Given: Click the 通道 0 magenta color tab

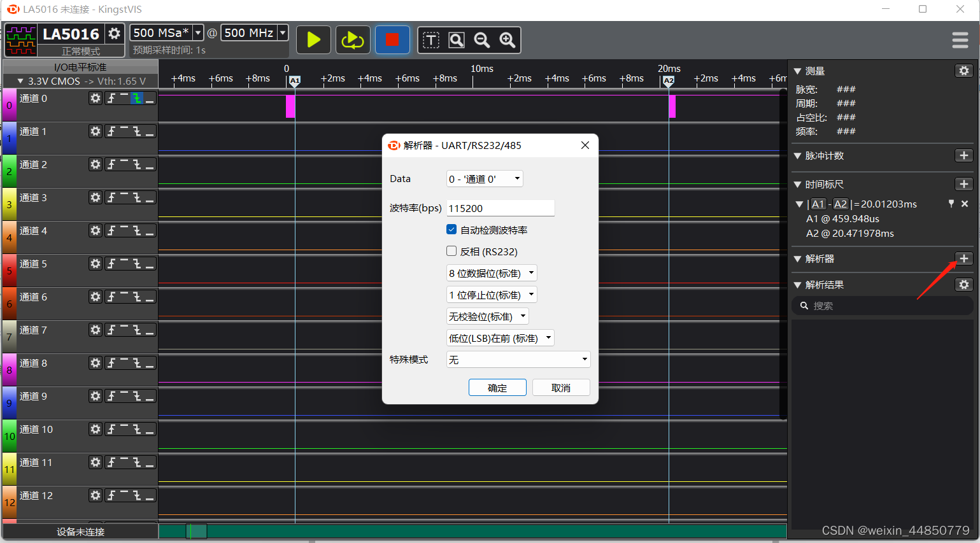Looking at the screenshot, I should pos(9,105).
